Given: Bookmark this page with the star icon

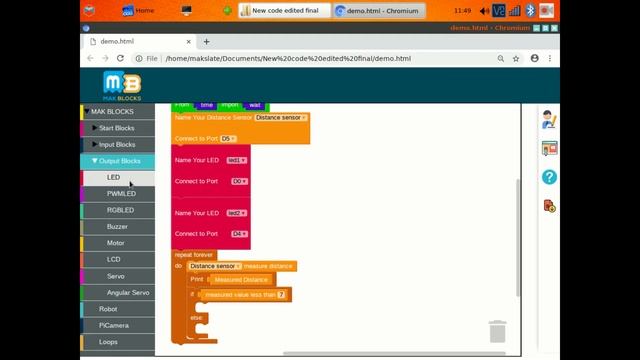Looking at the screenshot, I should [516, 59].
